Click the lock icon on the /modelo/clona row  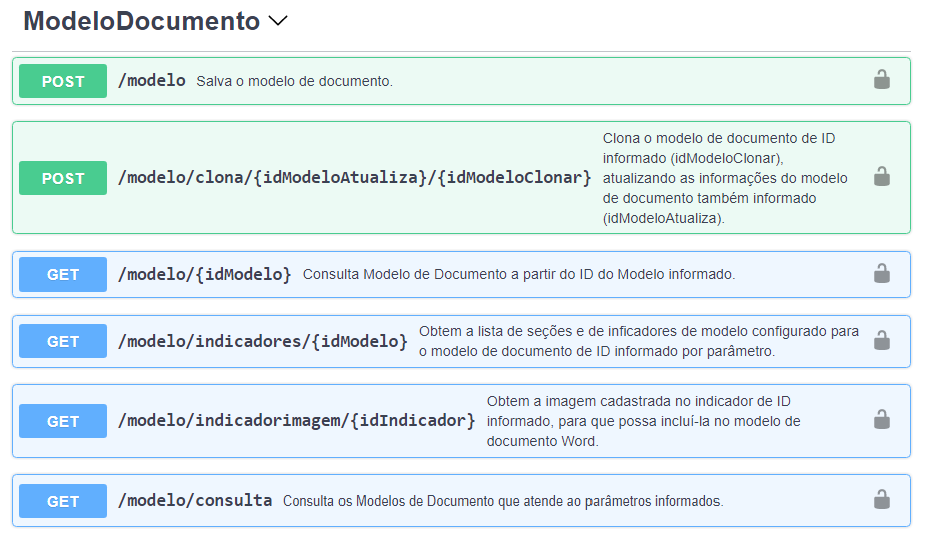point(881,177)
